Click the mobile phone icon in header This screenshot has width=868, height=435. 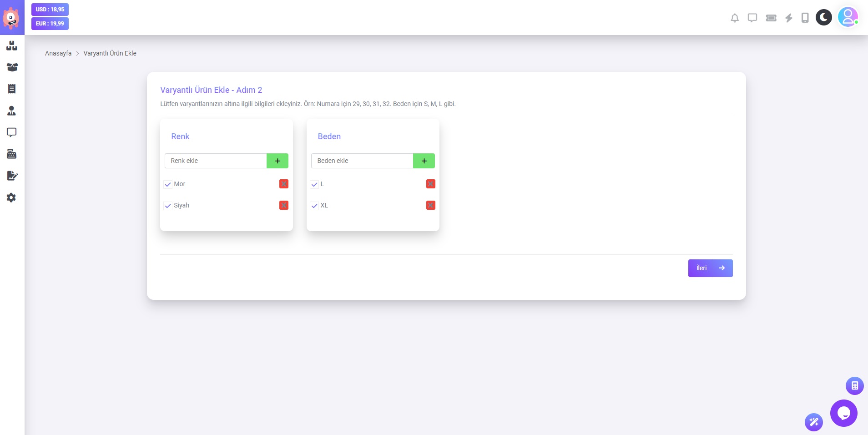805,18
